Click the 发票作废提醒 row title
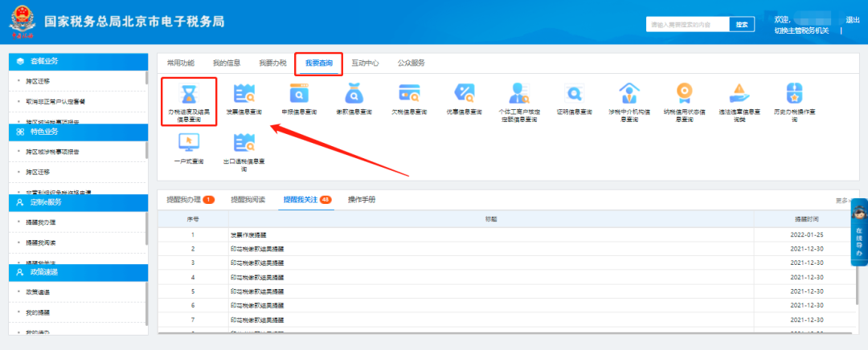This screenshot has height=350, width=868. pos(248,234)
